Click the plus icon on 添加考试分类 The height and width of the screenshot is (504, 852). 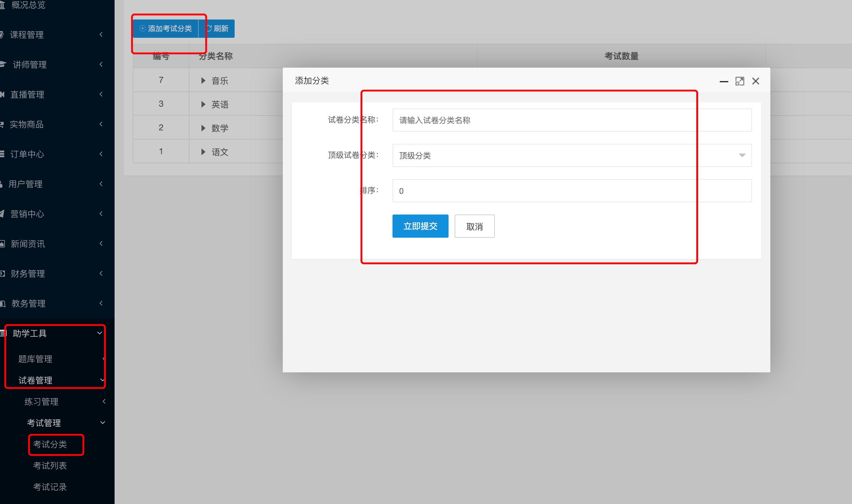tap(143, 29)
